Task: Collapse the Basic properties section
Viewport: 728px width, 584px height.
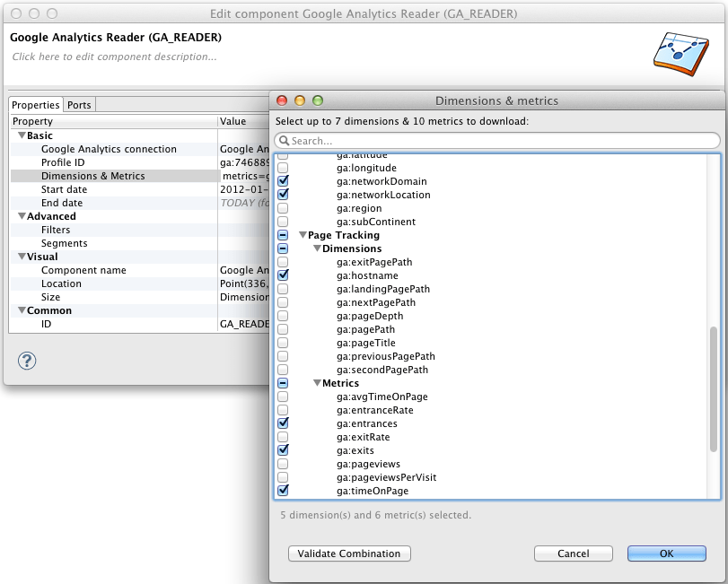Action: 21,135
